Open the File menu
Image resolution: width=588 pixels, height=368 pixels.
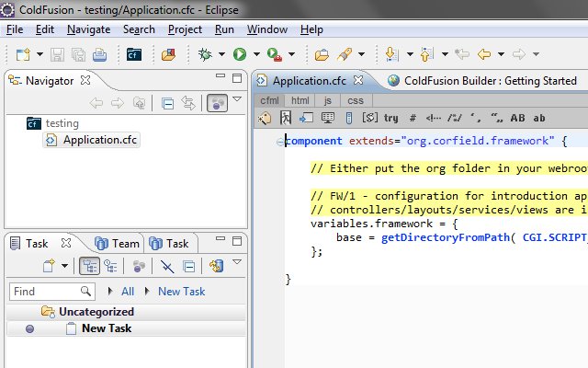point(15,29)
